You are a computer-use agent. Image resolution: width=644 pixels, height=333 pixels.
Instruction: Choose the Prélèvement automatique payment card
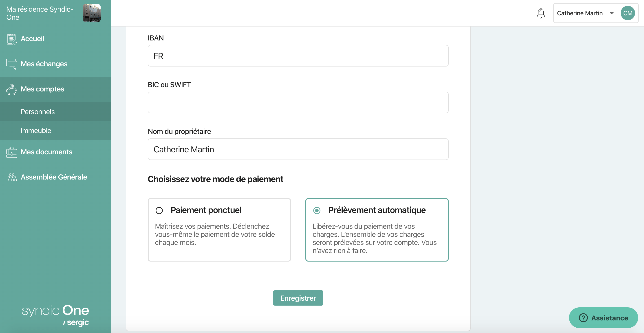point(377,230)
